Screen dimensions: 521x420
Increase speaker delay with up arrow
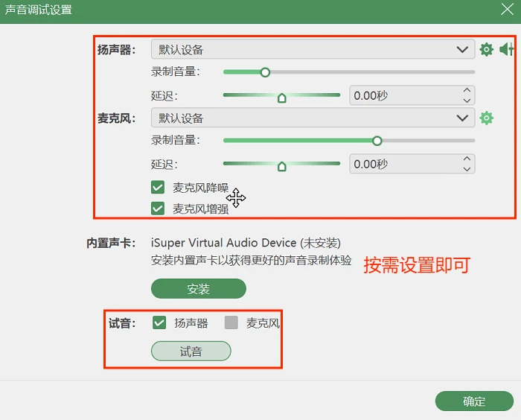(x=467, y=90)
